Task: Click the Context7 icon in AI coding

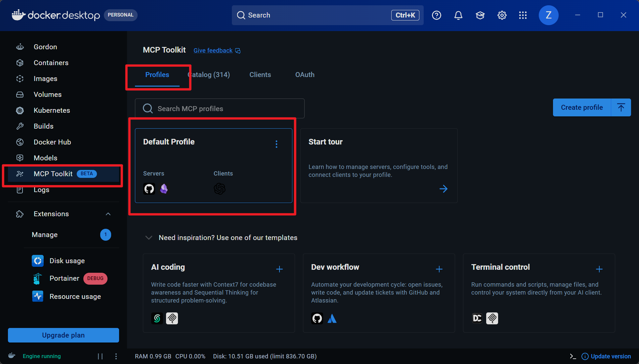Action: pos(157,318)
